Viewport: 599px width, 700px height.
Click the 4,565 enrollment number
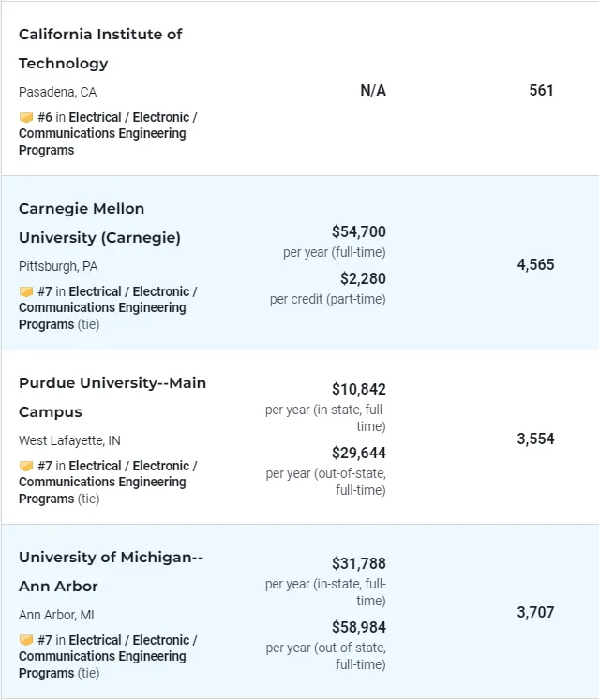click(x=535, y=265)
